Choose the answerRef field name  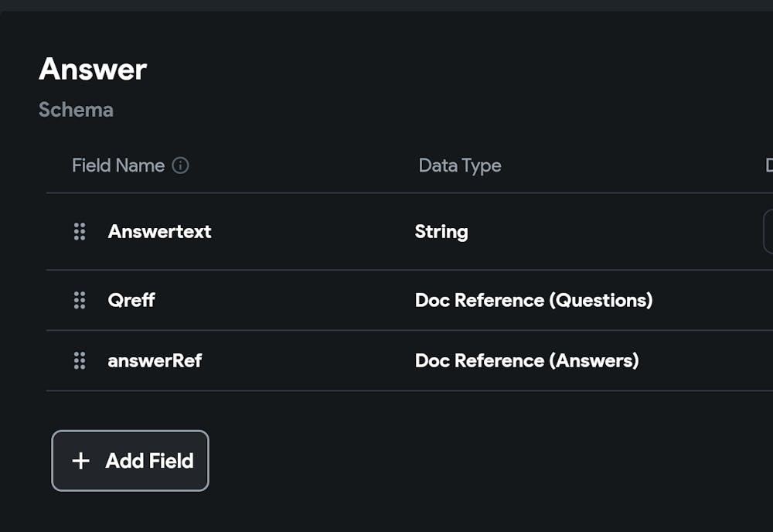click(x=155, y=360)
